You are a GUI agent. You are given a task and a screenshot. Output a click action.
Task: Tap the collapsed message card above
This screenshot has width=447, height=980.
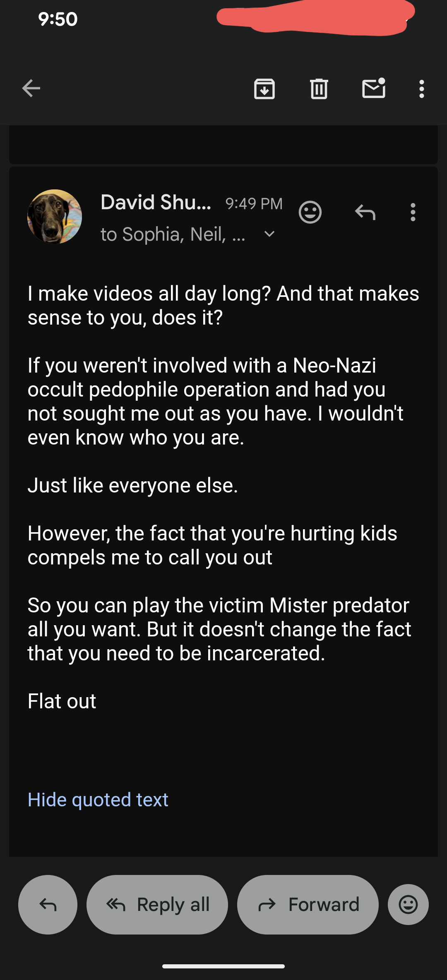pos(223,144)
